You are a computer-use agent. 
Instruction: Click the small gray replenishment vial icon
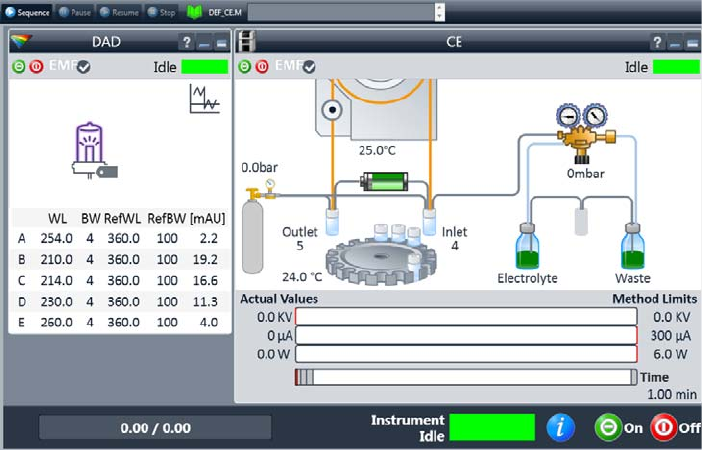tap(581, 221)
